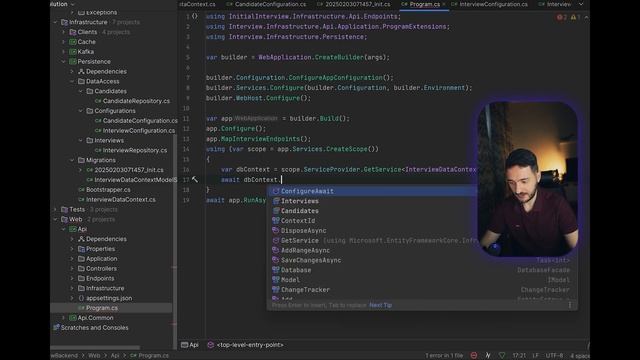Select appsettings.json in Api project

coord(109,298)
